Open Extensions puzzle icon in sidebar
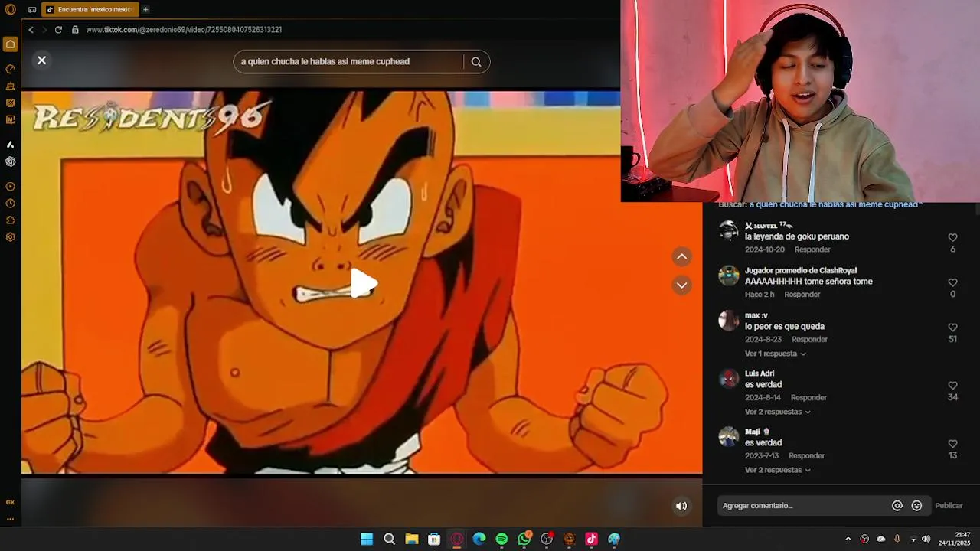 point(11,220)
